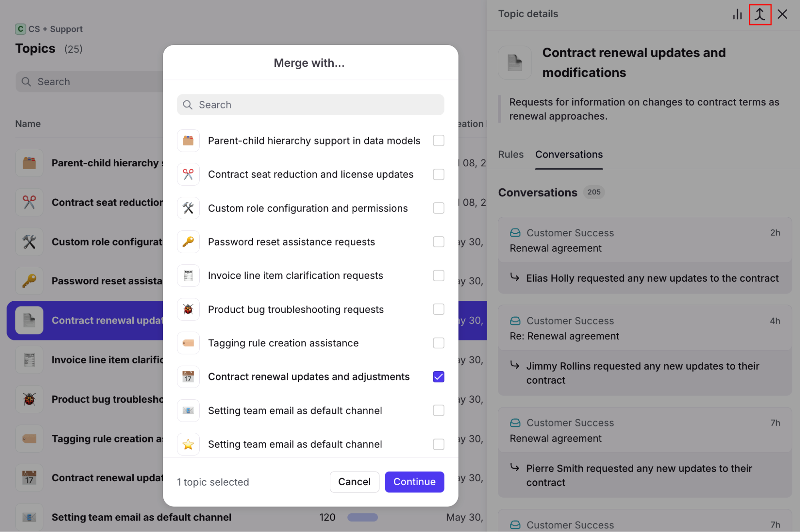This screenshot has width=800, height=532.
Task: Click the scissors icon for Contract seat reduction
Action: pyautogui.click(x=188, y=174)
